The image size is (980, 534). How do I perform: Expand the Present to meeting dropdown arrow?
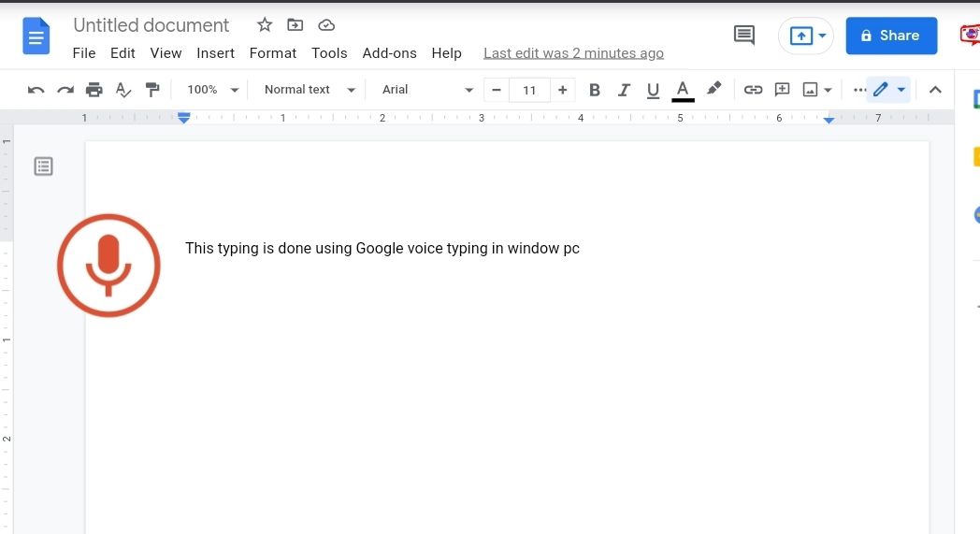(x=822, y=36)
